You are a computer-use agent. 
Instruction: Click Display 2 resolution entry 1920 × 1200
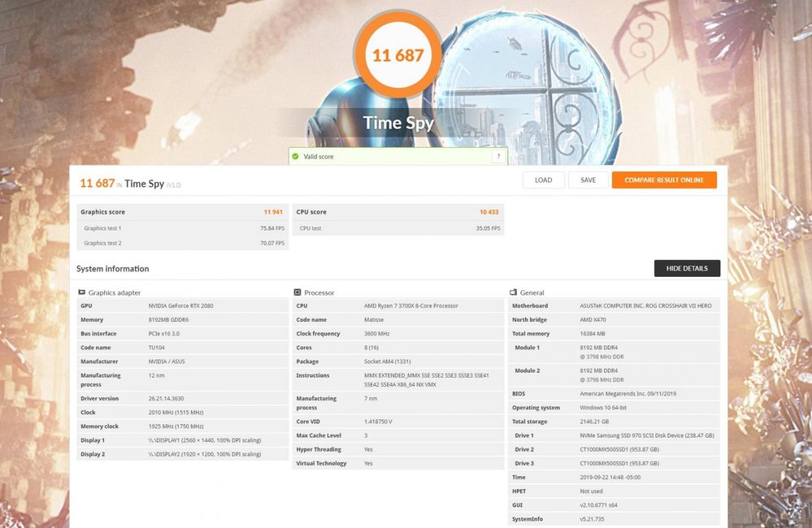point(205,455)
